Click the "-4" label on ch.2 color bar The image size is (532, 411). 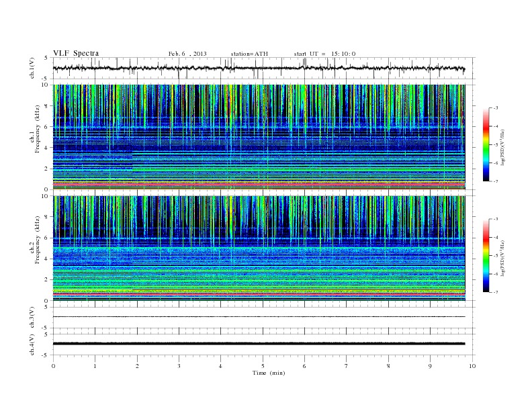(496, 237)
